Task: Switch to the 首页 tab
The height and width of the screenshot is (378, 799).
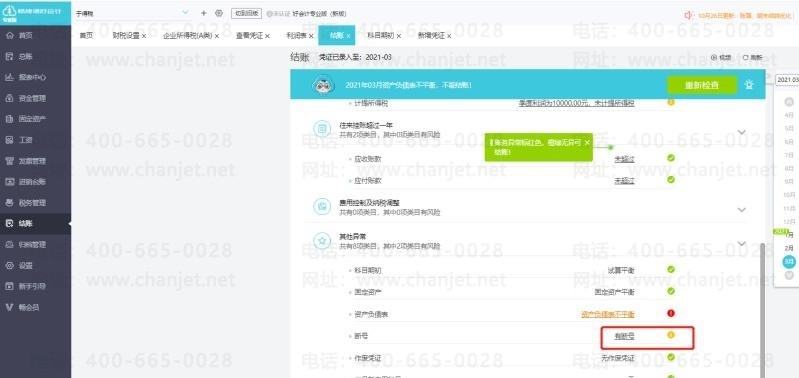Action: point(87,36)
